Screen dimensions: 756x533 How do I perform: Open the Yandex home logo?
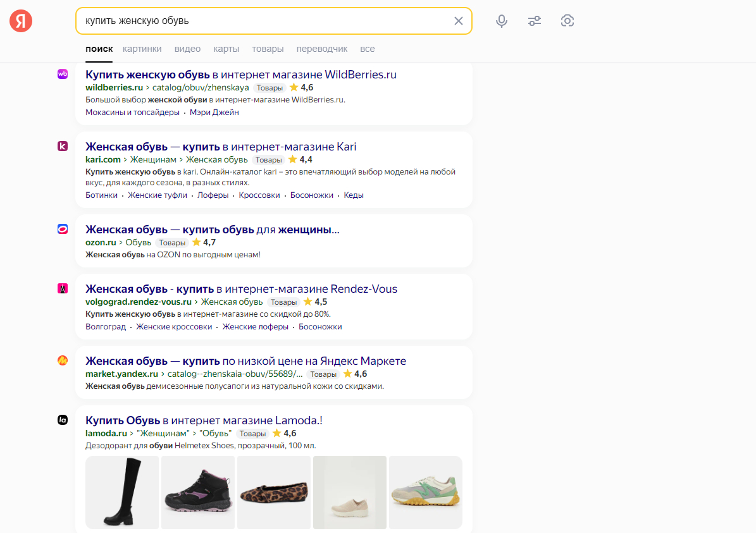click(21, 21)
